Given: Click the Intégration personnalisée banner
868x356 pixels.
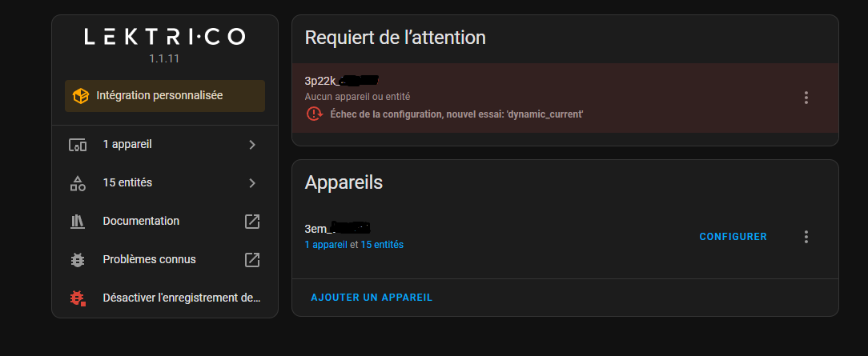Looking at the screenshot, I should [165, 96].
